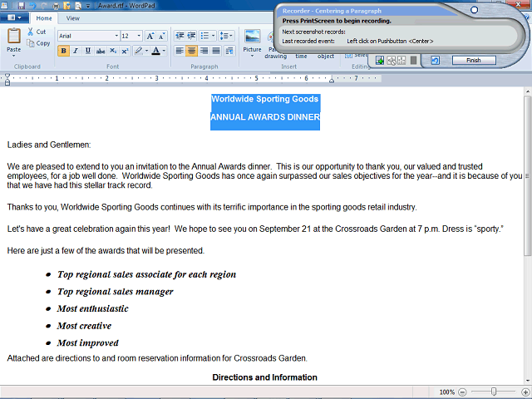The width and height of the screenshot is (532, 399).
Task: Open the Customize Quick Access Toolbar arrow
Action: pyautogui.click(x=88, y=6)
